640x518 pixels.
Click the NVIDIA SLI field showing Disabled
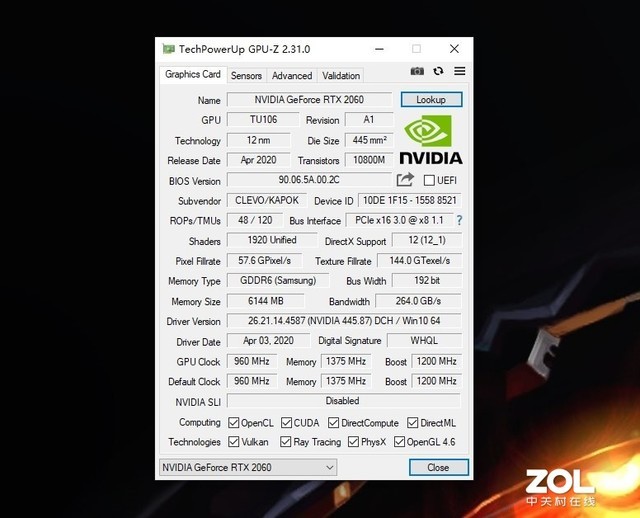344,401
